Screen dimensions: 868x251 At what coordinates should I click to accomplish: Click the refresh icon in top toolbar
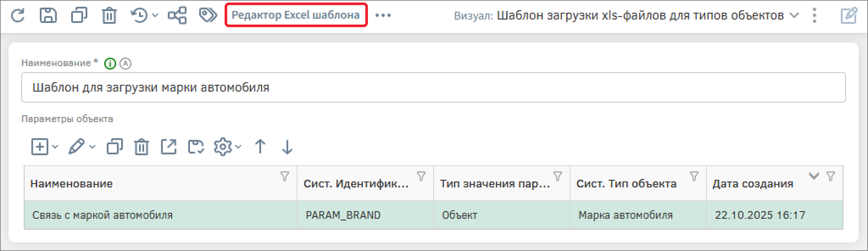point(18,16)
